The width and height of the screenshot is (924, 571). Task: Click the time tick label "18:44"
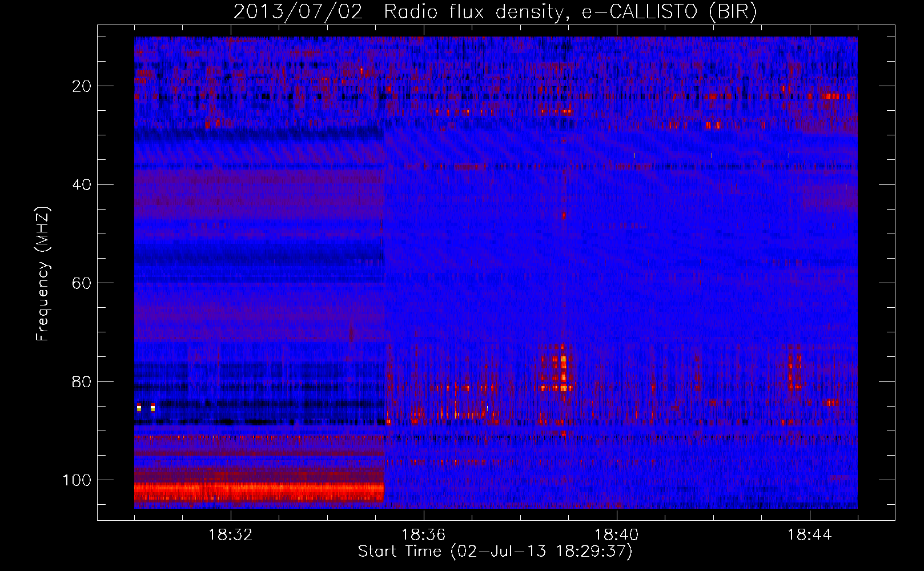click(x=810, y=535)
